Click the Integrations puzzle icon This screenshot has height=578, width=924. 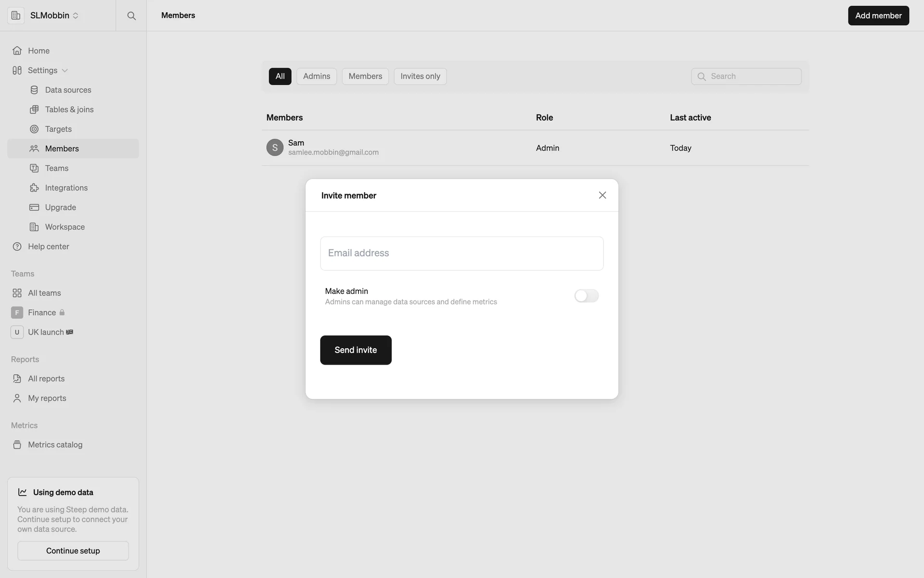(x=34, y=188)
